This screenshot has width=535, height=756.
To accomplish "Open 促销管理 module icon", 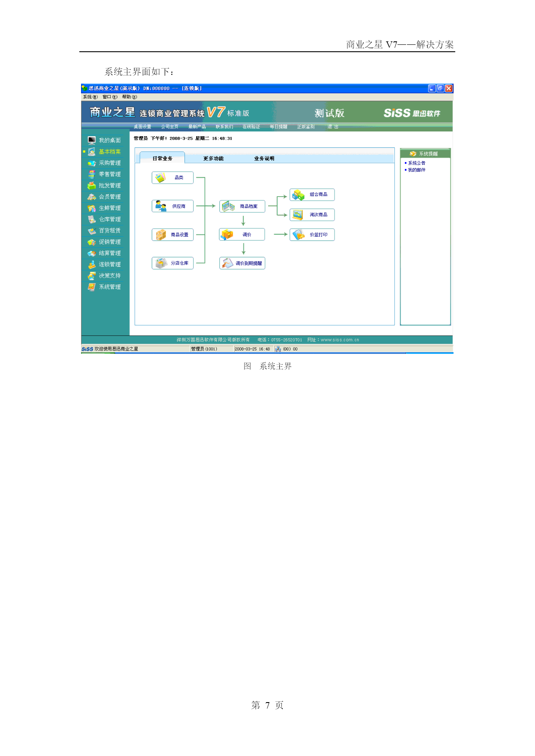I will (92, 242).
